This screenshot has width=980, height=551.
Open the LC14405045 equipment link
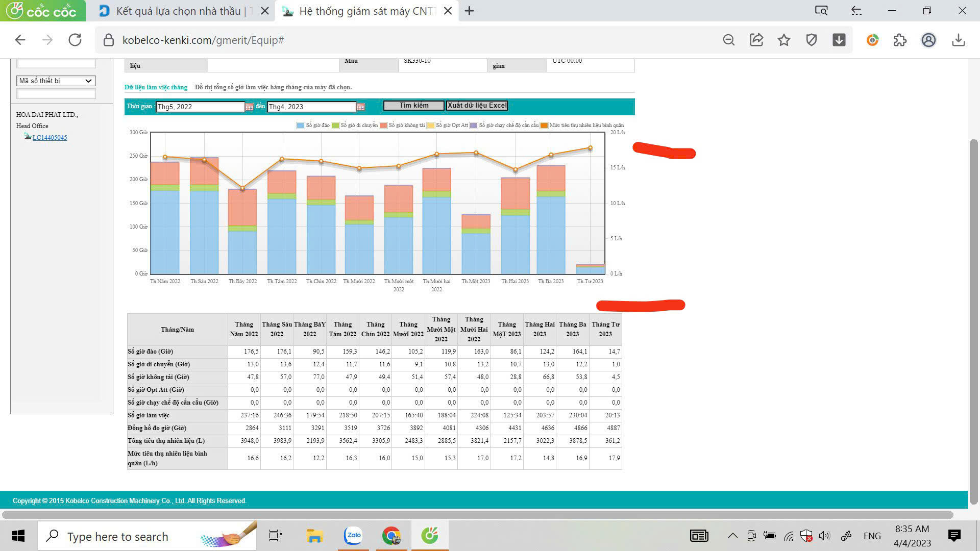pos(50,137)
